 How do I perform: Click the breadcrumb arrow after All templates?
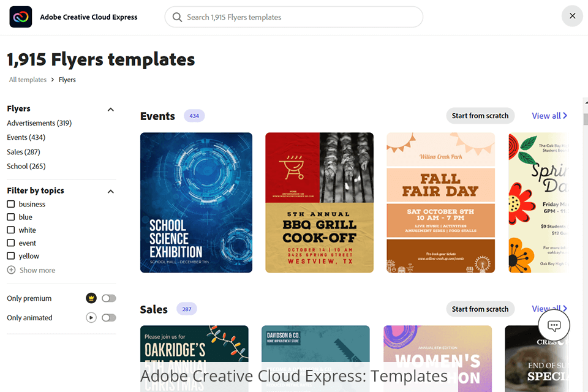(53, 80)
